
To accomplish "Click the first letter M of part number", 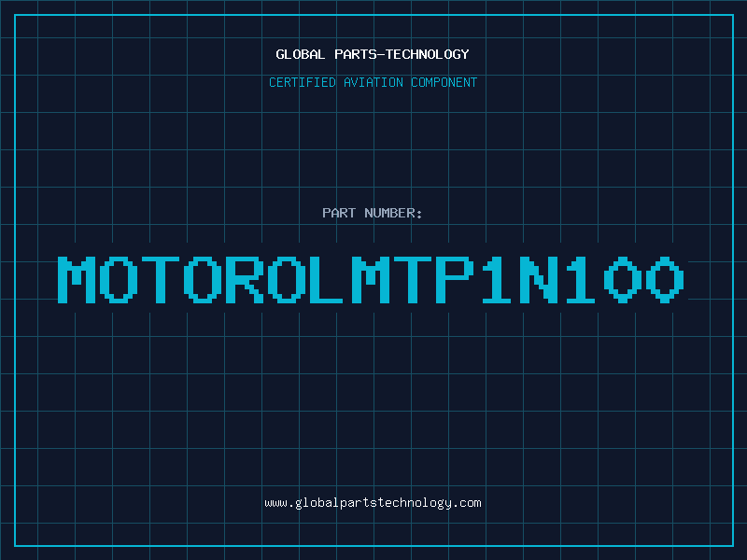I will (77, 279).
